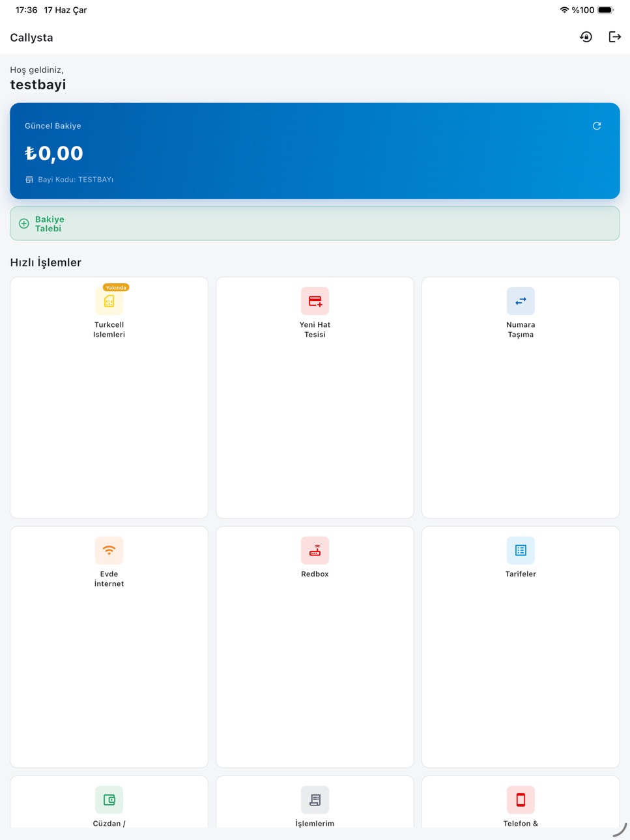Tap the battery indicator in status bar
This screenshot has width=630, height=840.
click(606, 10)
